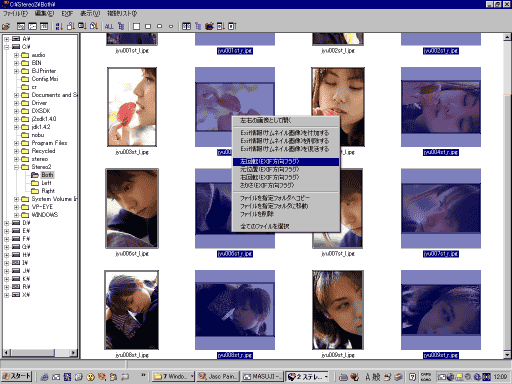This screenshot has width=512, height=384.
Task: Select the Both folder in the tree
Action: (x=47, y=175)
